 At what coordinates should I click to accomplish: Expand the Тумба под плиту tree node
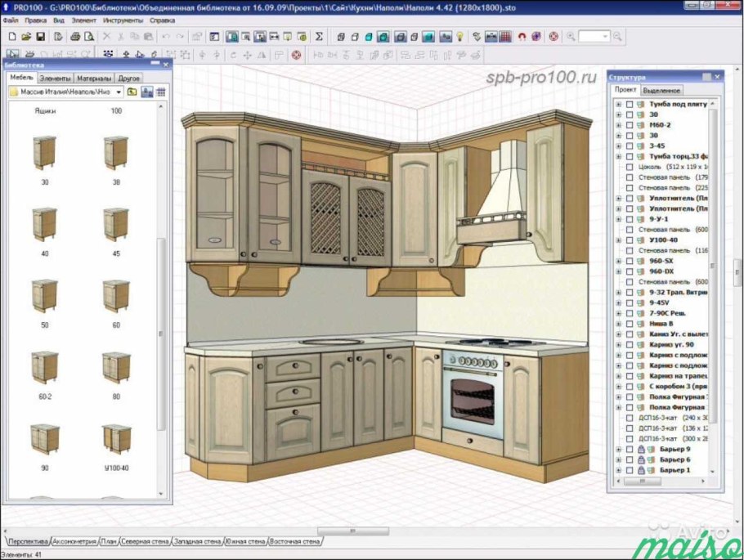coord(618,105)
